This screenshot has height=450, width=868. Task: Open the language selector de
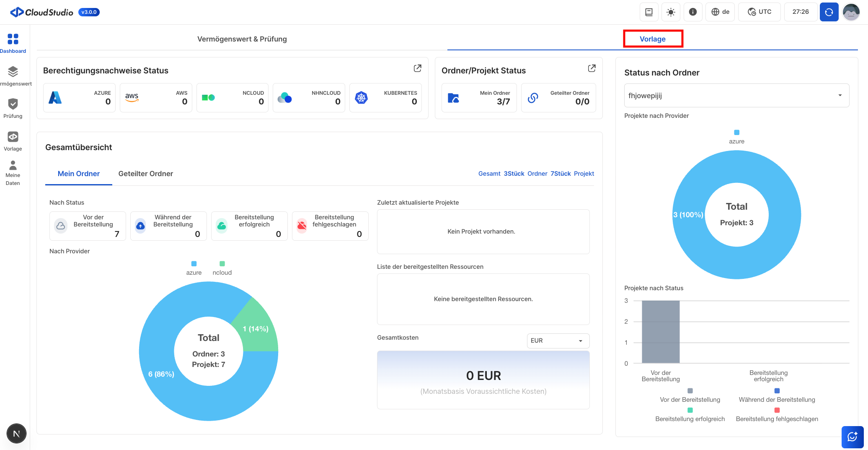pyautogui.click(x=721, y=12)
